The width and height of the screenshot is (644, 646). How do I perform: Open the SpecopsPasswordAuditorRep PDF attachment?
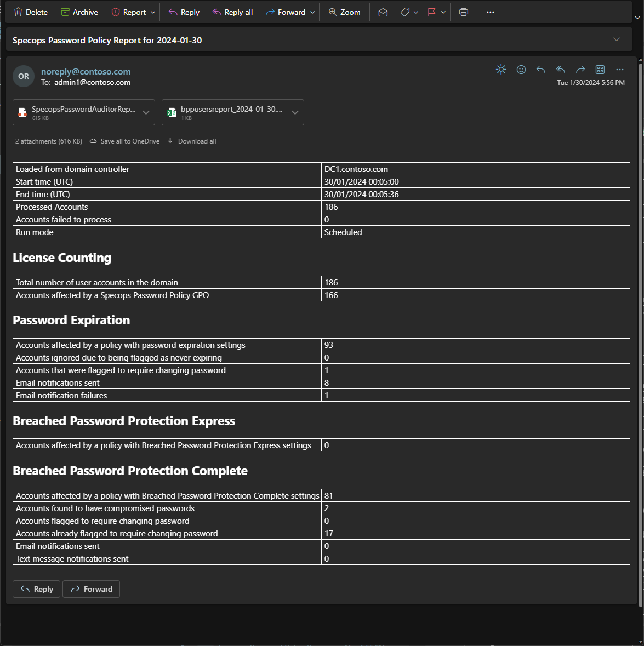tap(77, 112)
